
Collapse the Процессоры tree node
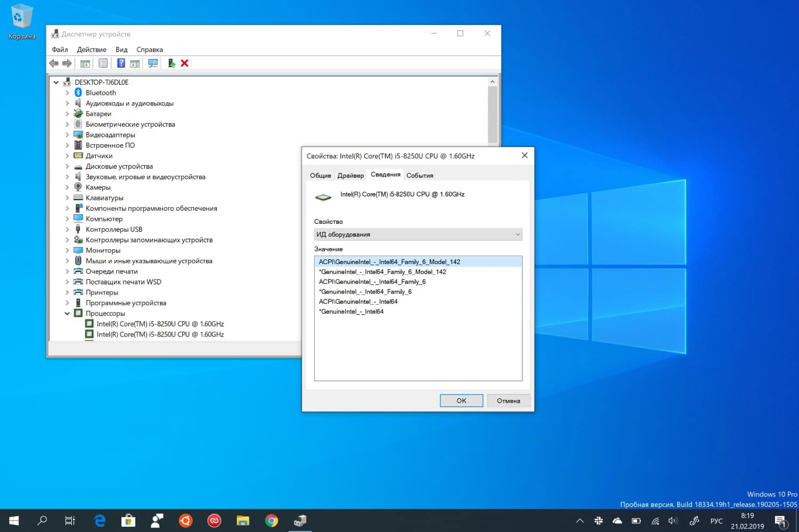click(x=67, y=314)
